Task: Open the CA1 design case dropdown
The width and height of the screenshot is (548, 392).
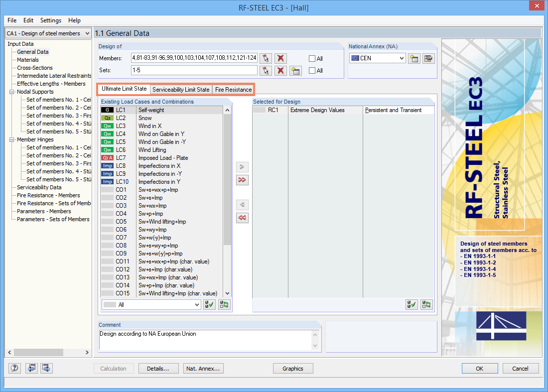Action: (x=87, y=33)
